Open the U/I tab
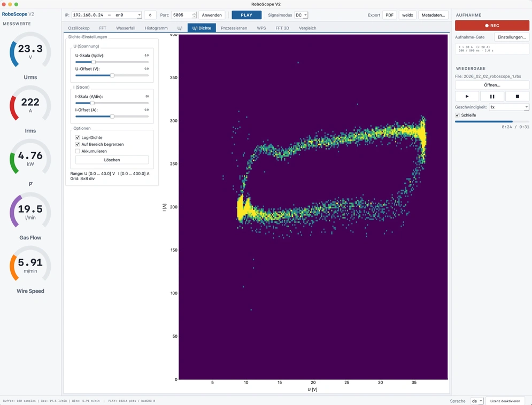This screenshot has height=405, width=532. pos(180,28)
